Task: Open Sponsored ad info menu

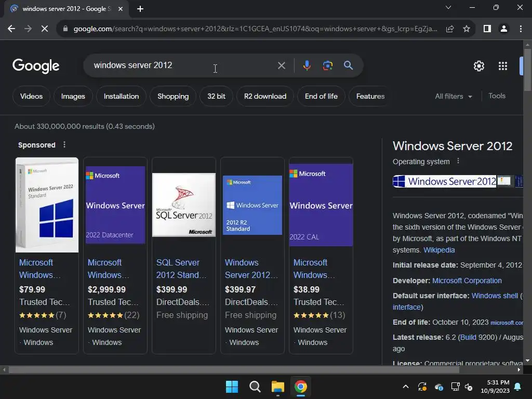Action: pos(64,145)
